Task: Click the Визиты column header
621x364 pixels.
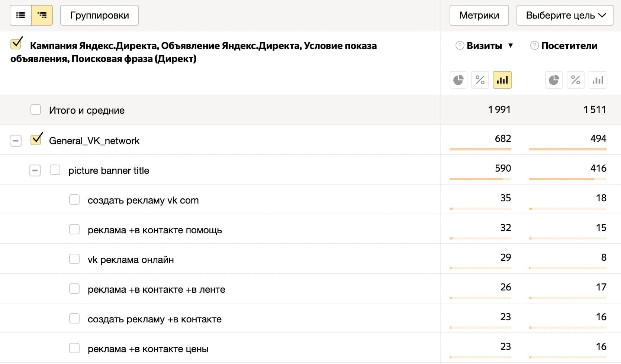Action: (x=484, y=46)
